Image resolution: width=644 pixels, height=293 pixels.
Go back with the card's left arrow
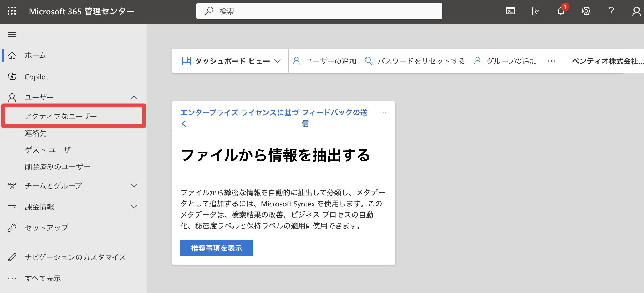point(184,124)
